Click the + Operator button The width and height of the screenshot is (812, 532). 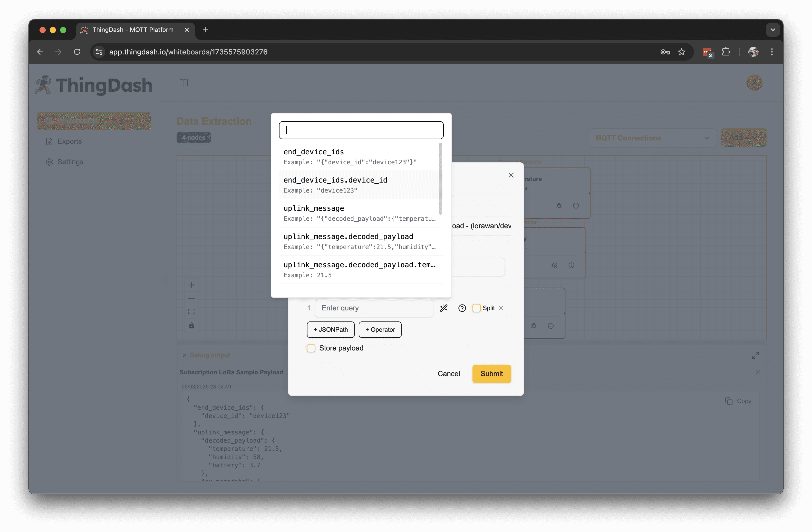[380, 330]
